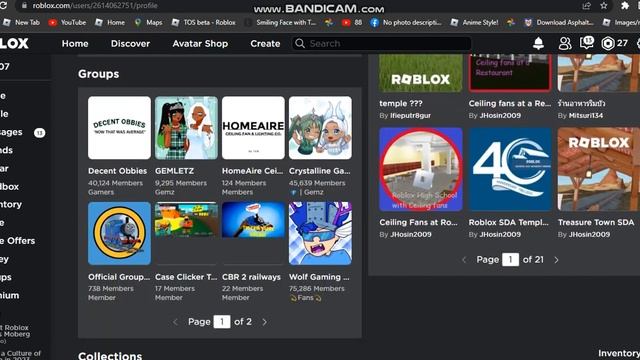
Task: Open temple ??? game thumbnail
Action: point(421,73)
